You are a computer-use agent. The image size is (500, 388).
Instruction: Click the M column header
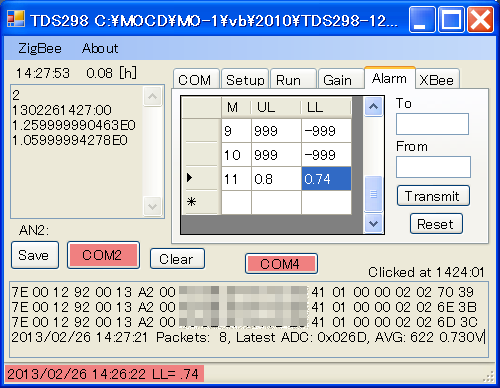236,107
